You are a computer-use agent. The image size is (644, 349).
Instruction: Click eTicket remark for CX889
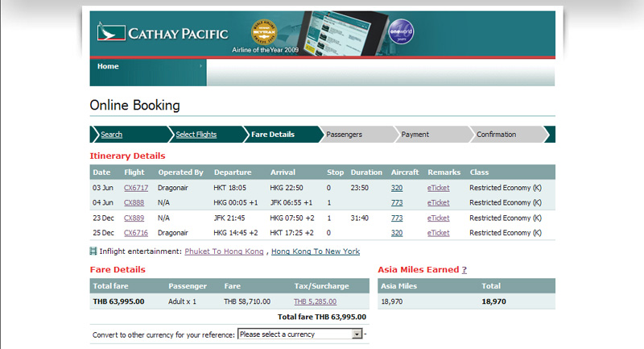438,218
